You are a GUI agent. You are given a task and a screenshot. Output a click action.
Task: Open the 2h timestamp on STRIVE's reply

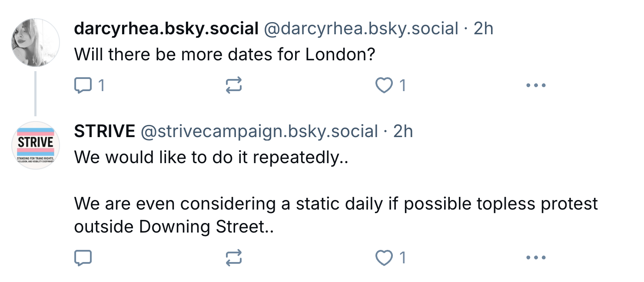(x=403, y=131)
